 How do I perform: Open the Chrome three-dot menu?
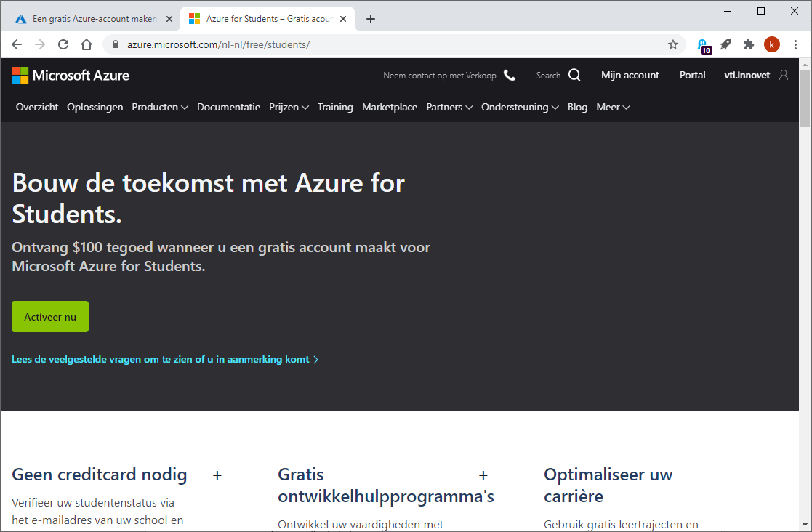click(x=795, y=44)
